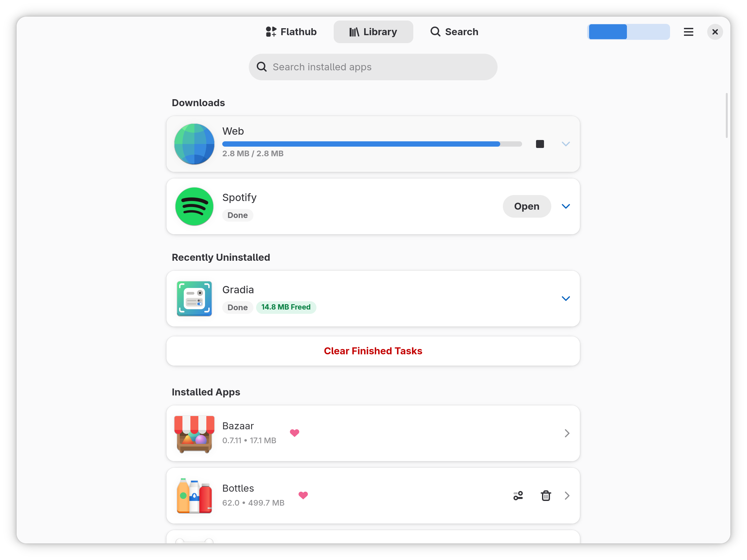The height and width of the screenshot is (560, 747).
Task: Click the heart icon next to Bazaar
Action: (x=295, y=433)
